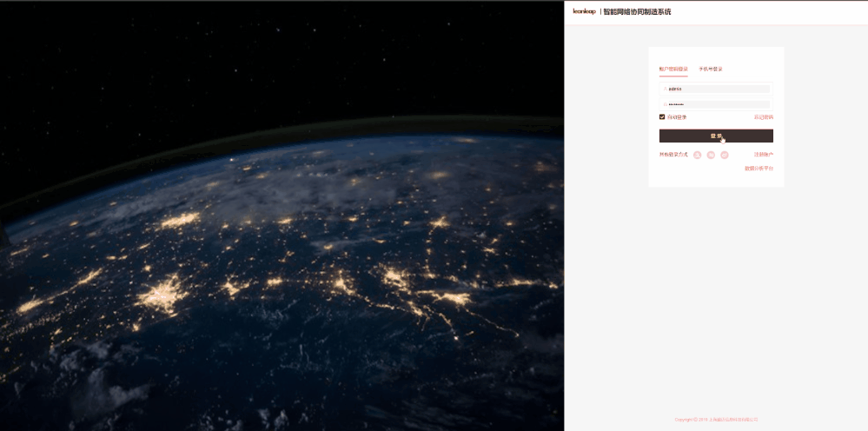Toggle the 自动登录 checkbox
868x431 pixels.
662,116
